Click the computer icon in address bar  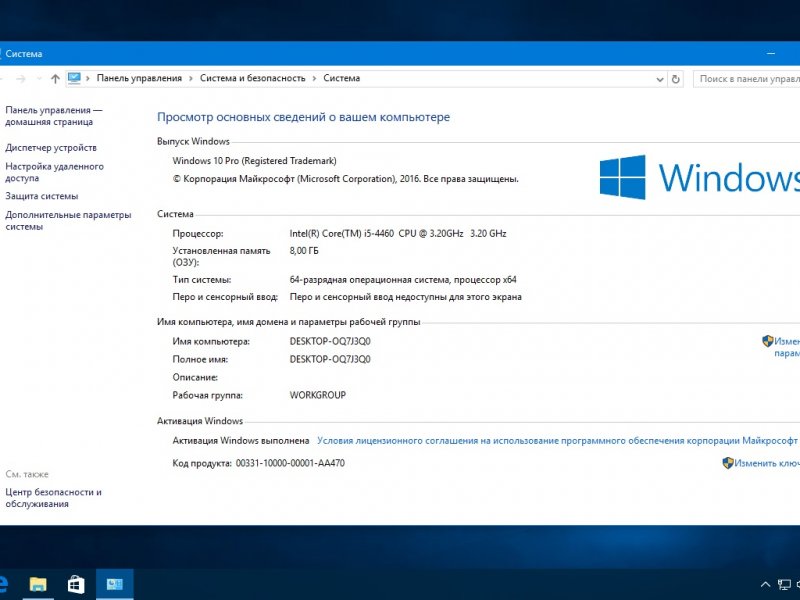(x=74, y=78)
